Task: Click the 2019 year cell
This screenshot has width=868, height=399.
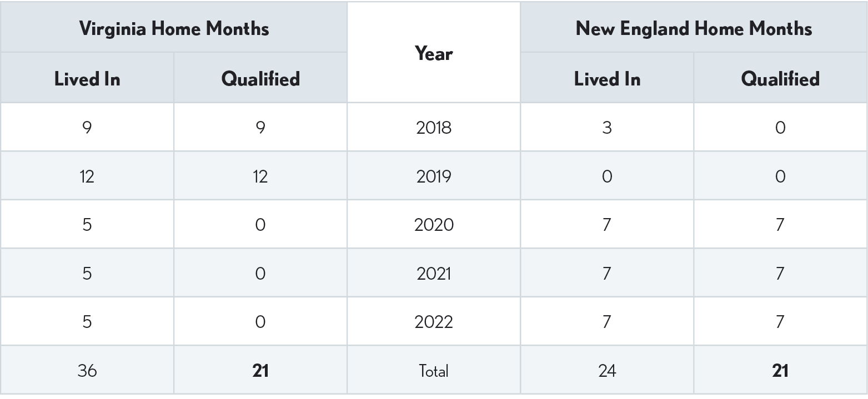Action: tap(434, 176)
